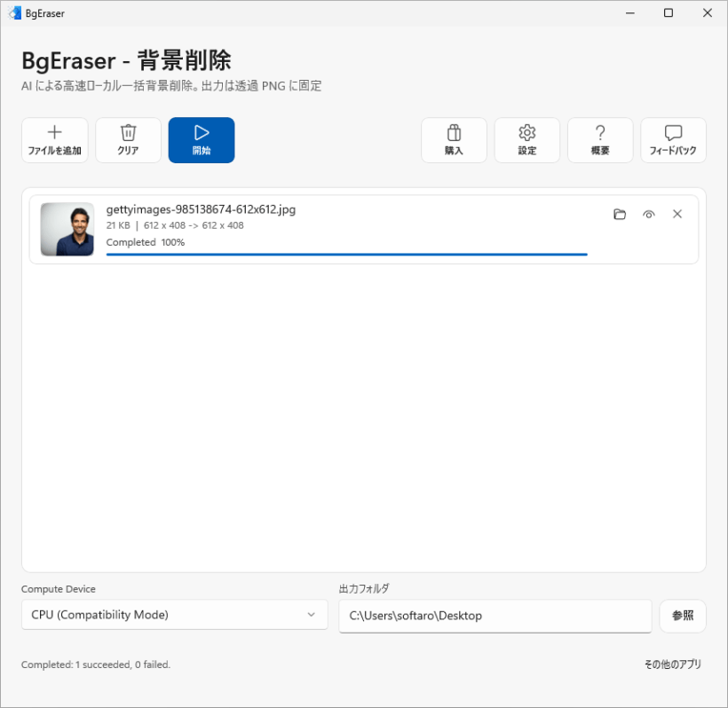Image resolution: width=728 pixels, height=708 pixels.
Task: Select the file name gettyimages-985138674-612x612.jpg
Action: point(201,209)
